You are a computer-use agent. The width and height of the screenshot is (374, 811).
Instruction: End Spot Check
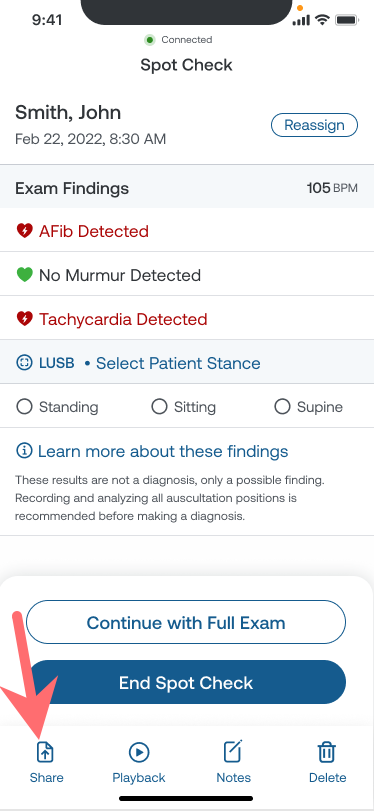(x=186, y=682)
